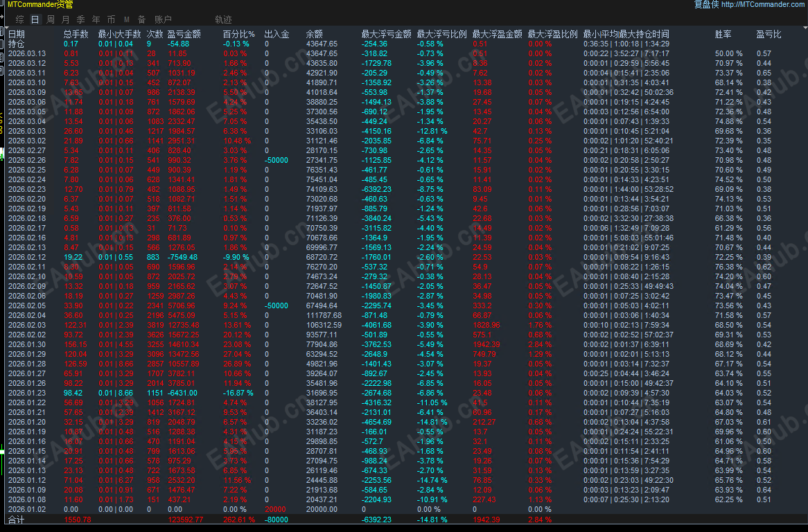Open the http://MTCommander.com link
808x532 pixels.
tap(762, 5)
